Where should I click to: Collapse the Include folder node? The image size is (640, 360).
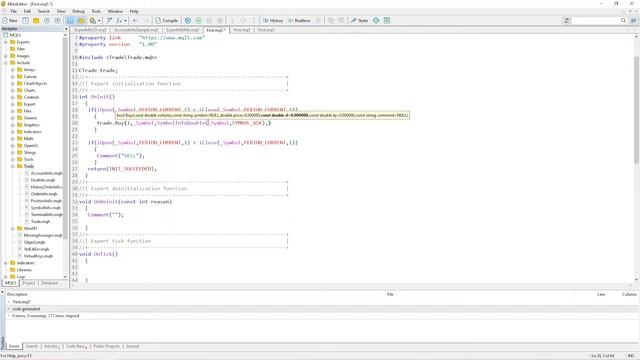(6, 63)
